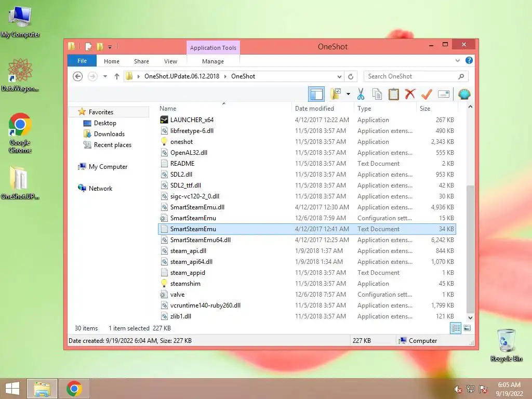The width and height of the screenshot is (532, 399).
Task: Select zlib1.dll in the file list
Action: [x=307, y=316]
